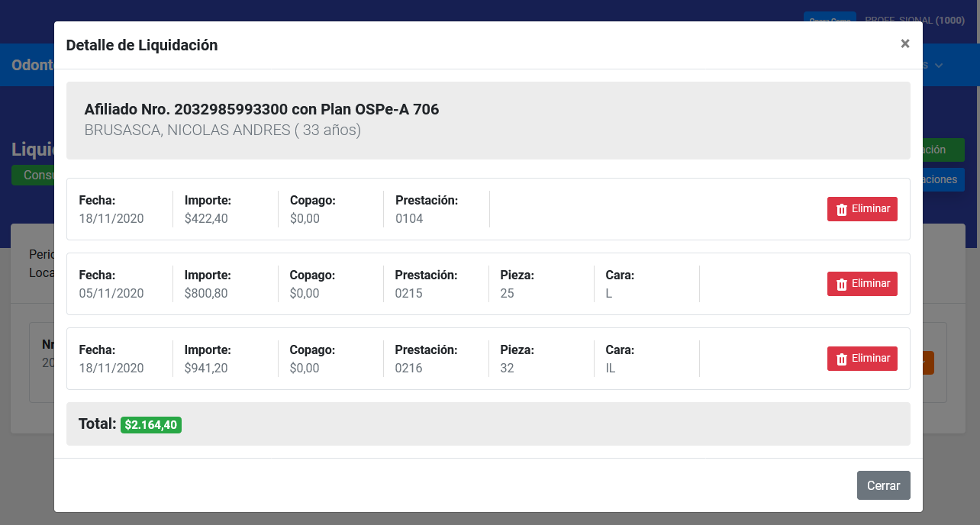Click the Odont brand link in navbar
This screenshot has height=525, width=980.
coord(32,66)
